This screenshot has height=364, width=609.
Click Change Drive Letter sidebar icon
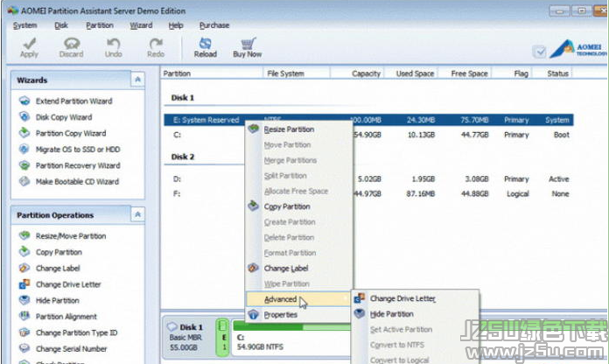[24, 284]
